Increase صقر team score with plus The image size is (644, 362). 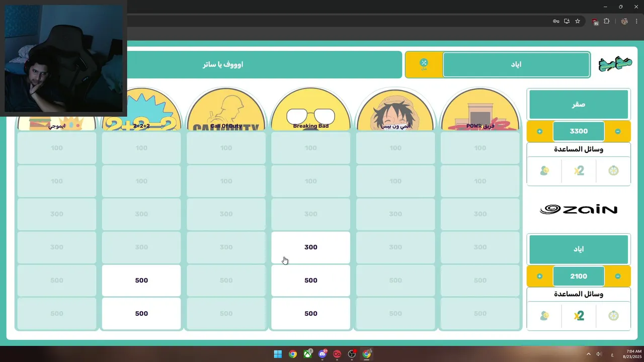point(539,131)
